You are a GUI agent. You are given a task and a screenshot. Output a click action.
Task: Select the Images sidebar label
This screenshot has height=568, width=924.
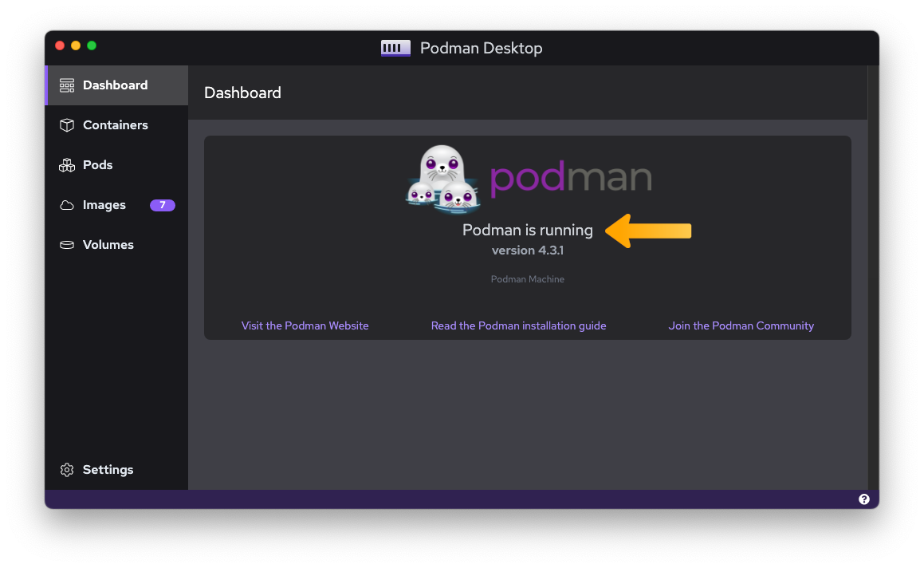click(x=104, y=205)
